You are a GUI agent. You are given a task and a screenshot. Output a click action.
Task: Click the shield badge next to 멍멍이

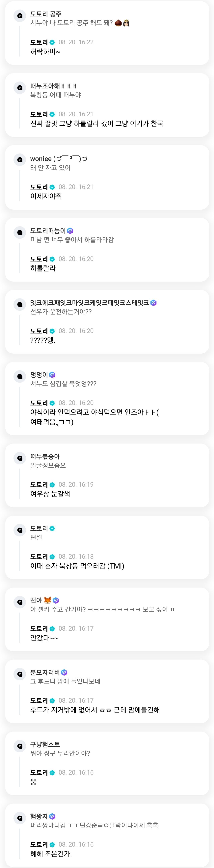click(52, 375)
